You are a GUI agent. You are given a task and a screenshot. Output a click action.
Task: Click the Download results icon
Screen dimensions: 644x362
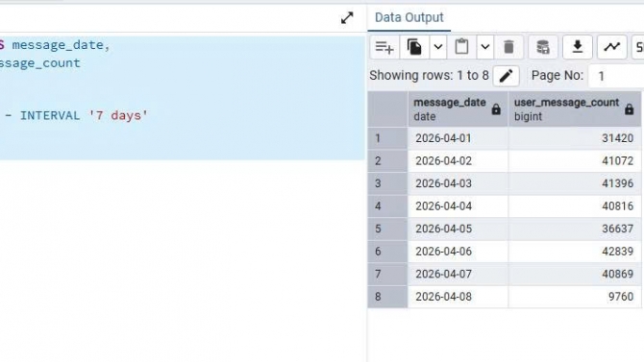coord(577,47)
